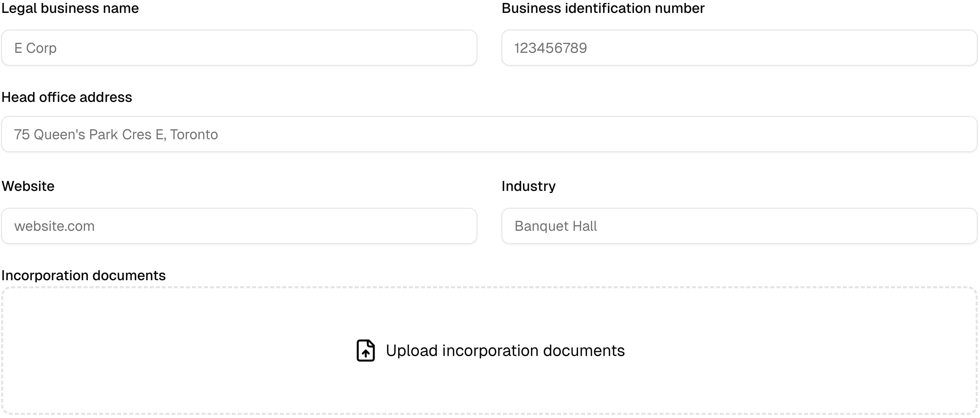Click the 'Website' field label
This screenshot has width=980, height=418.
(x=28, y=187)
